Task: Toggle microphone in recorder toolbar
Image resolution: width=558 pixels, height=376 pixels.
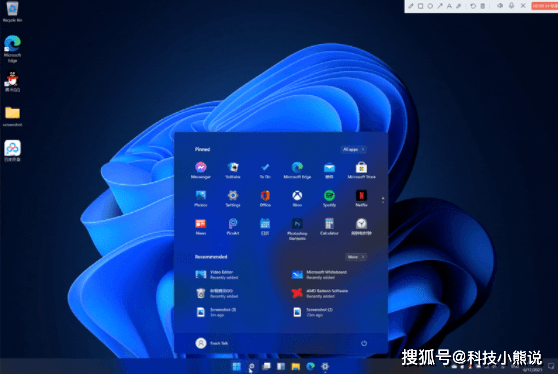Action: [511, 6]
